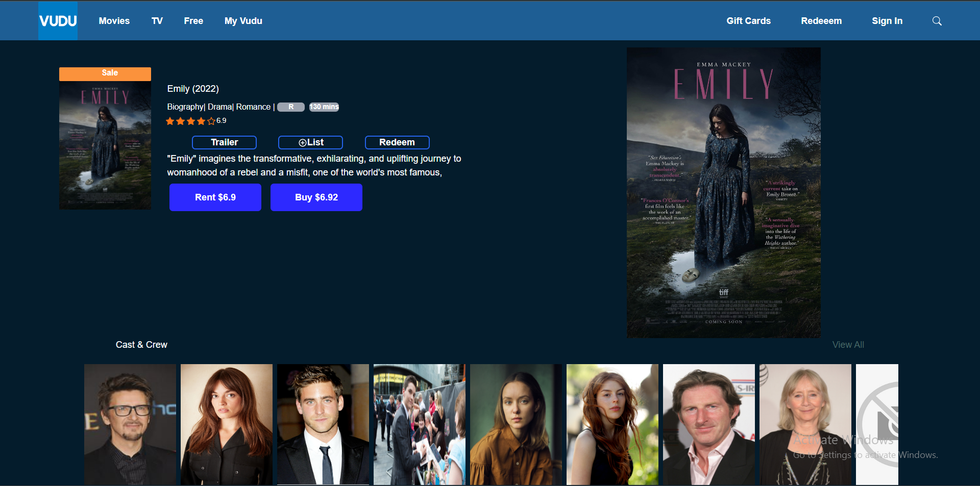Click the 6.9 rating score
The image size is (980, 486).
pyautogui.click(x=222, y=121)
